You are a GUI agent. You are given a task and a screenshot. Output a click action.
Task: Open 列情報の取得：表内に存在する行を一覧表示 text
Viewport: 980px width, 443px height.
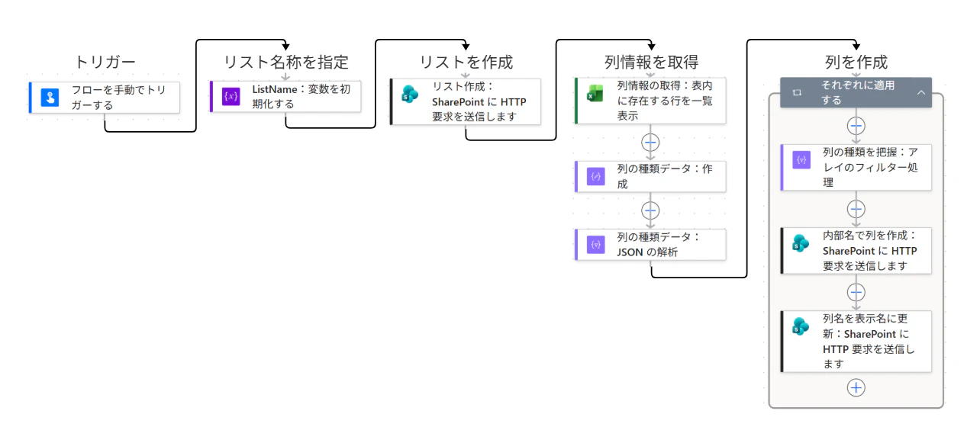[666, 101]
